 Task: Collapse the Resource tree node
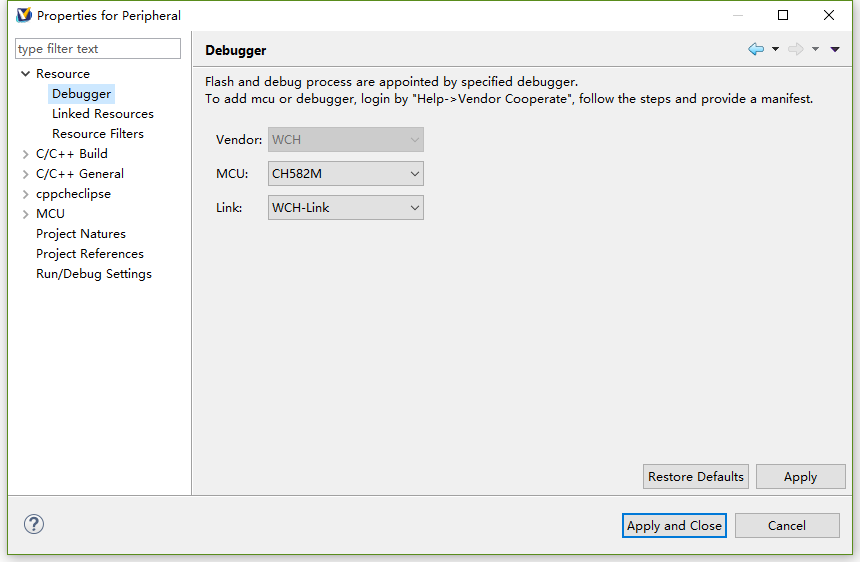pyautogui.click(x=26, y=74)
